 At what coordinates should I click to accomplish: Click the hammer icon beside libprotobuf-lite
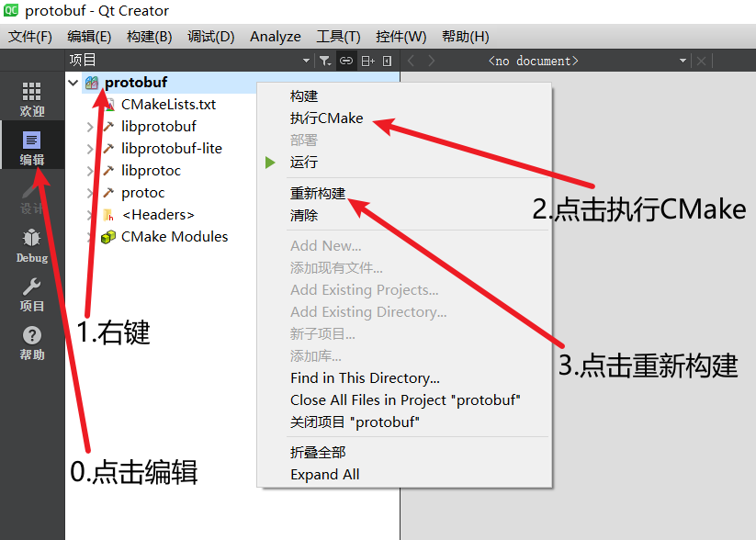[x=108, y=149]
